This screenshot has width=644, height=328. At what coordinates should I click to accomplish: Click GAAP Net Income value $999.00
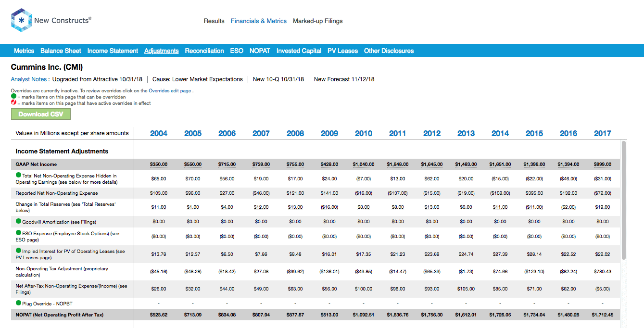click(x=603, y=164)
